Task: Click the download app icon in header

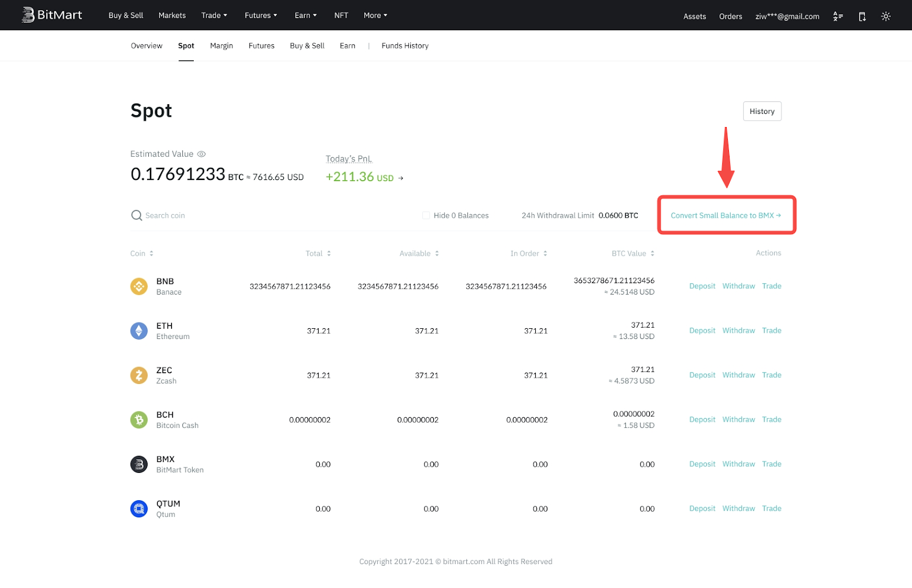Action: [862, 17]
